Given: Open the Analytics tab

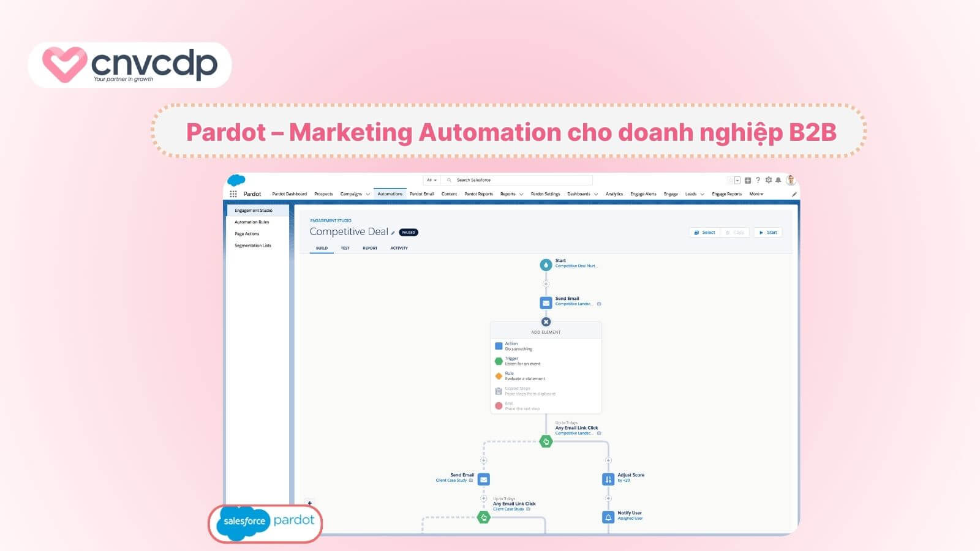Looking at the screenshot, I should point(614,194).
